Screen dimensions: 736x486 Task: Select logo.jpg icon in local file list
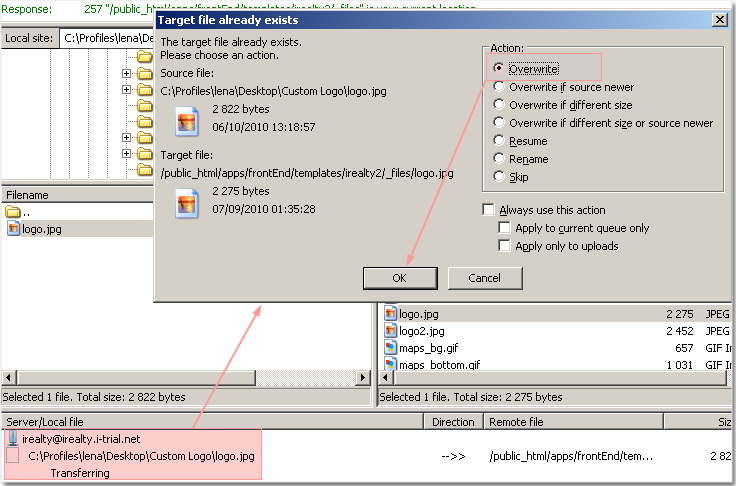pos(13,229)
